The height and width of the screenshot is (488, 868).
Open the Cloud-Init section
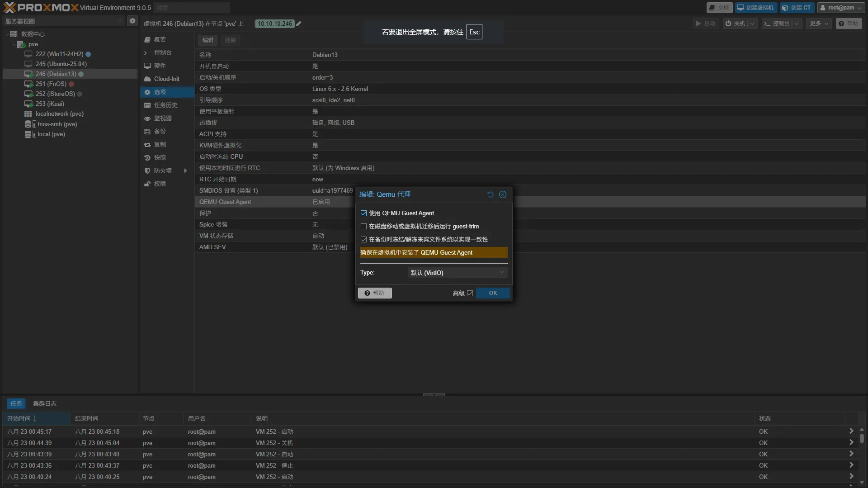[x=166, y=79]
